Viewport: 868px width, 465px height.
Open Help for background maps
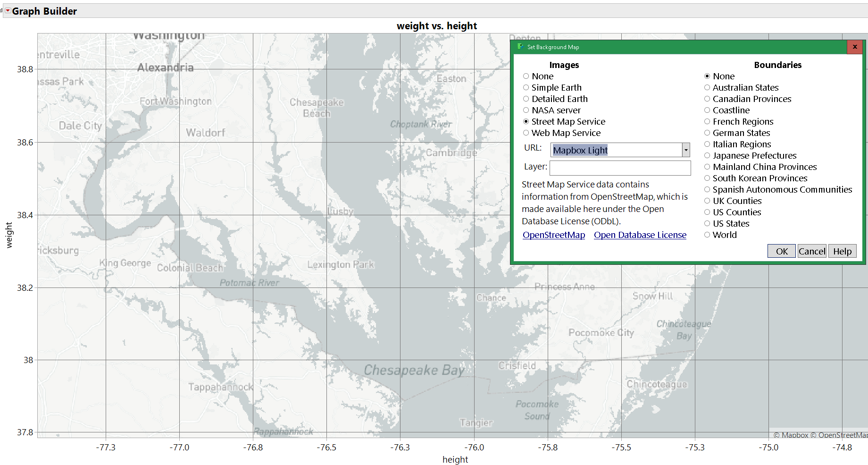pos(842,251)
